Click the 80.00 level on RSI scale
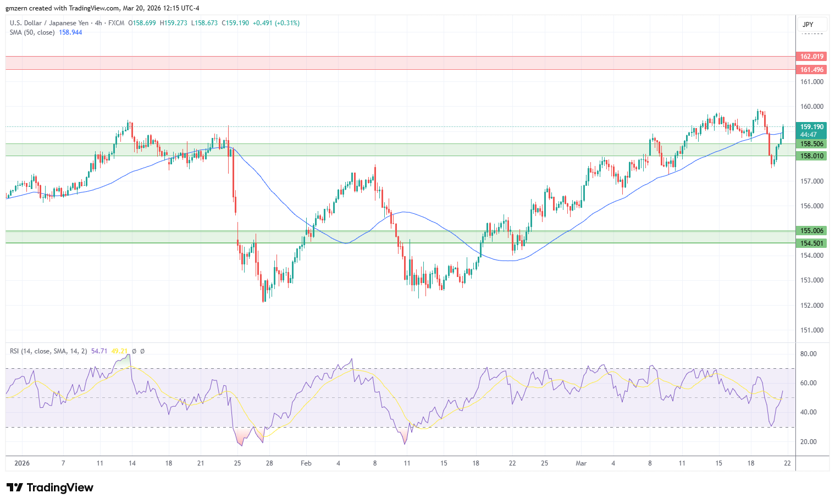 809,354
